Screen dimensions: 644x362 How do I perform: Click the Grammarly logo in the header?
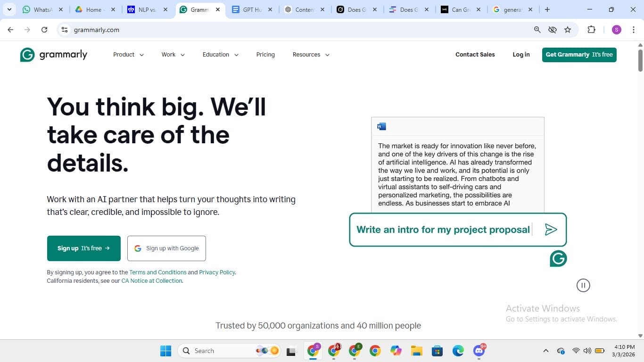[x=54, y=55]
